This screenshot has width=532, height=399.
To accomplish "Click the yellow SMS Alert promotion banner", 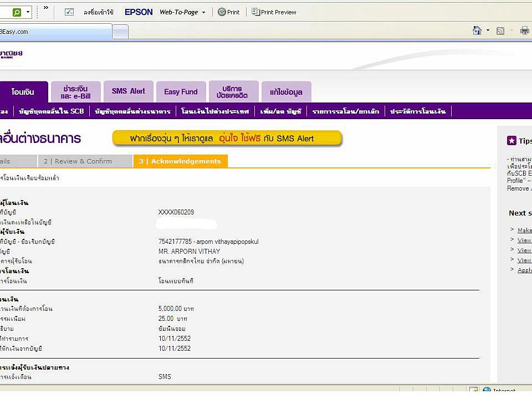I will click(227, 139).
